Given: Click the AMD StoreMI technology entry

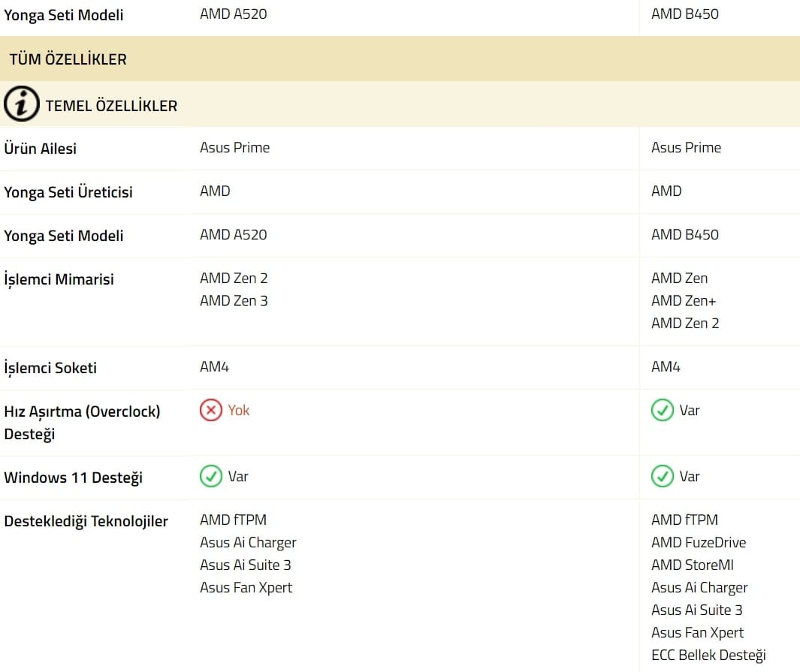Looking at the screenshot, I should point(693,565).
